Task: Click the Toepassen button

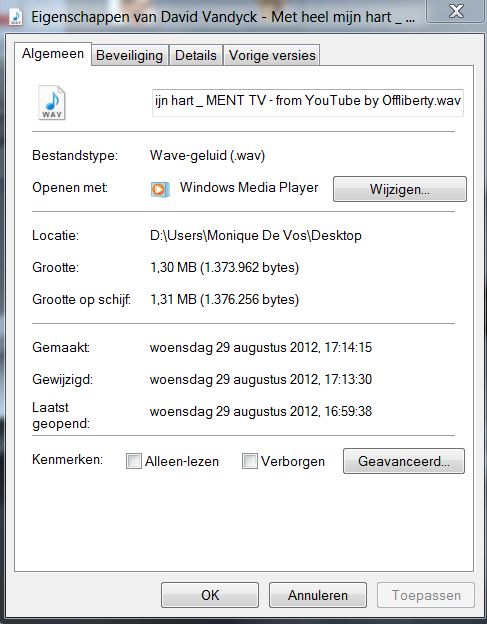Action: point(426,595)
